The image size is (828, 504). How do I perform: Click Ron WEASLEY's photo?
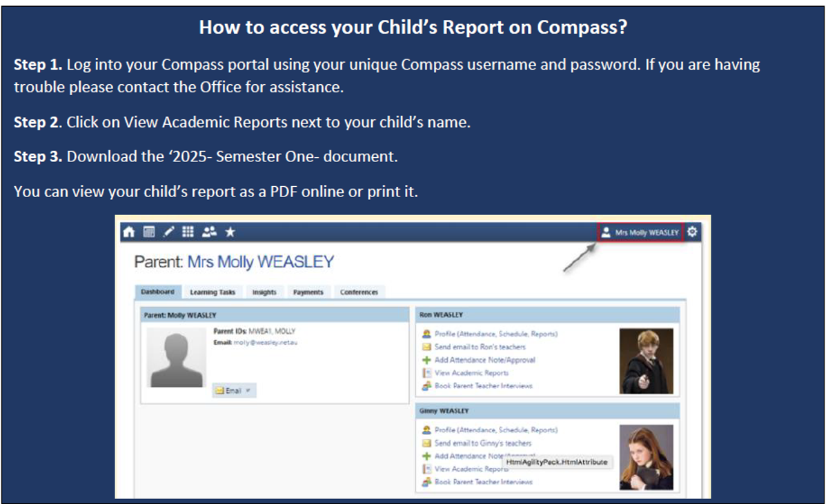pos(646,361)
